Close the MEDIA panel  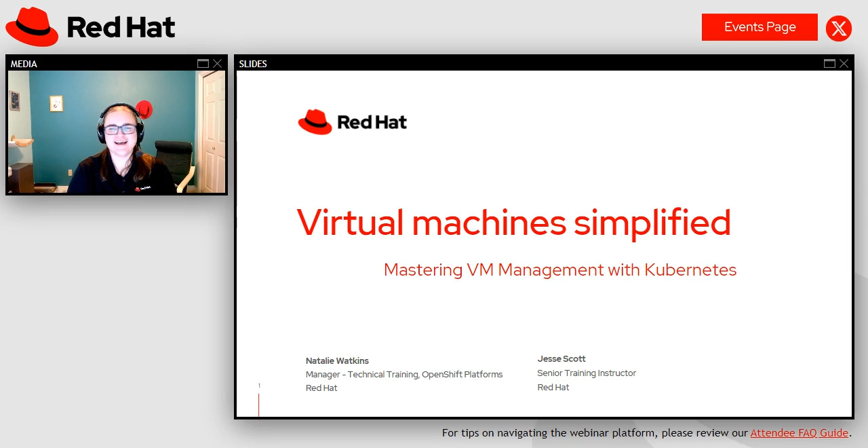click(217, 64)
